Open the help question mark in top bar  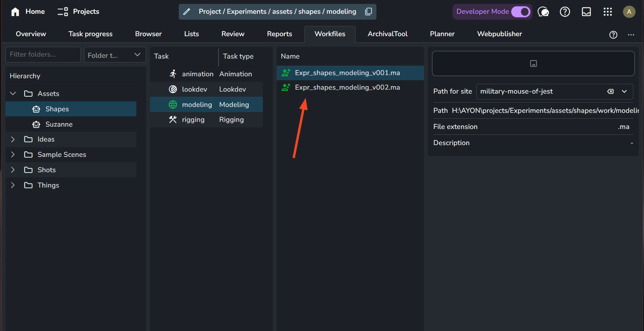[565, 12]
